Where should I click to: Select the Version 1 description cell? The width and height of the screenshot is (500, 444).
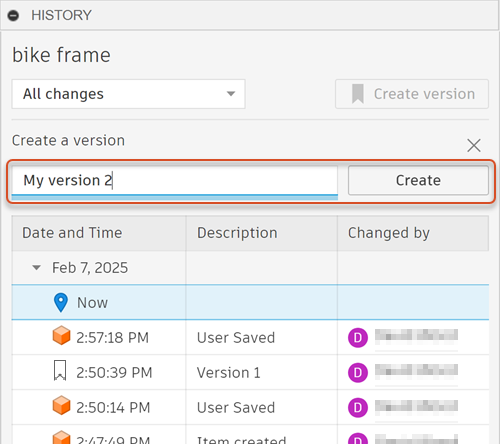click(262, 372)
